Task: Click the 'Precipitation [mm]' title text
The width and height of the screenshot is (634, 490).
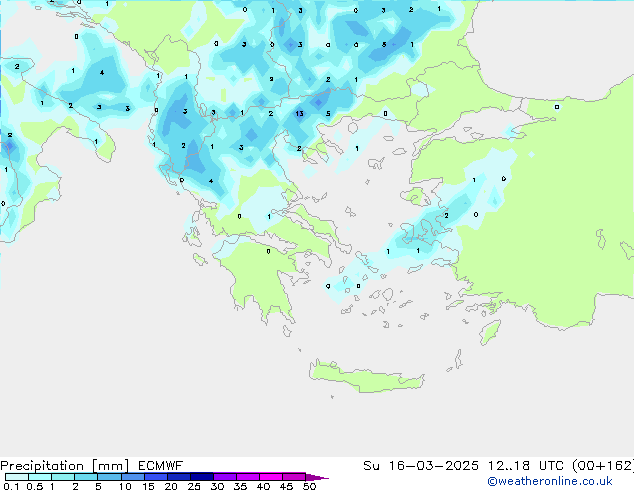Action: click(x=64, y=466)
